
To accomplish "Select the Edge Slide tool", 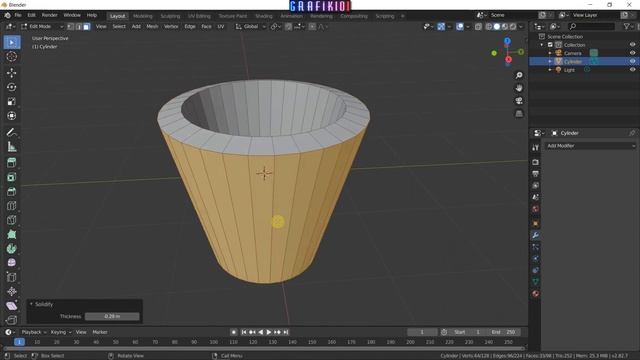I will coord(12,277).
